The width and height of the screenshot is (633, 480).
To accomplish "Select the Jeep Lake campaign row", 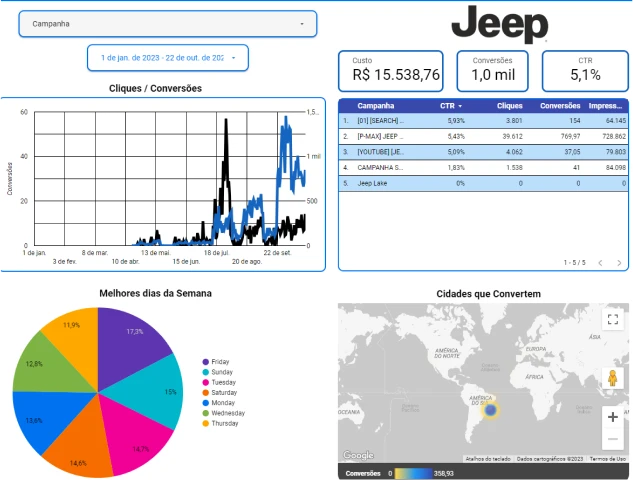I will [483, 183].
